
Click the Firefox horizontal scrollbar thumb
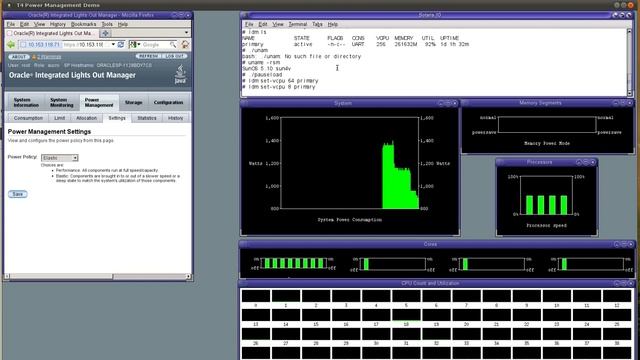pos(61,277)
